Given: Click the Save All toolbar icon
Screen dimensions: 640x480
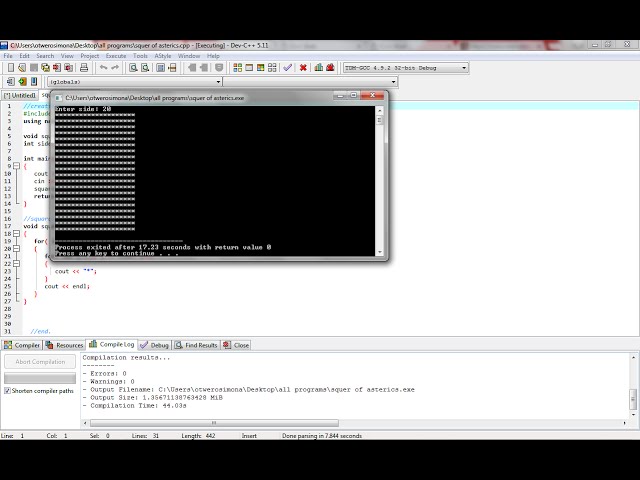Looking at the screenshot, I should pos(45,68).
